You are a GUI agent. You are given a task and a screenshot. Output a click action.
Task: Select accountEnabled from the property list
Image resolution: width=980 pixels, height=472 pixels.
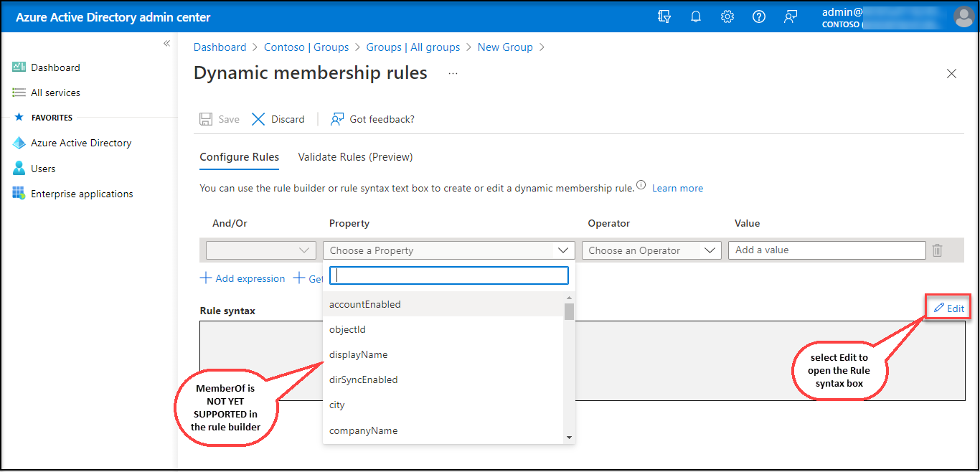pos(365,304)
